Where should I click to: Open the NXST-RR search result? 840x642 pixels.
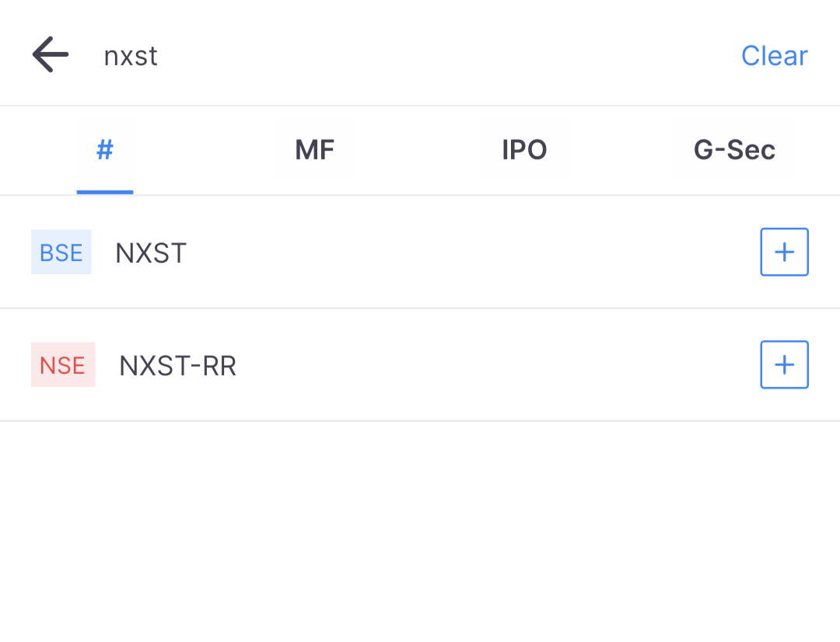420,365
